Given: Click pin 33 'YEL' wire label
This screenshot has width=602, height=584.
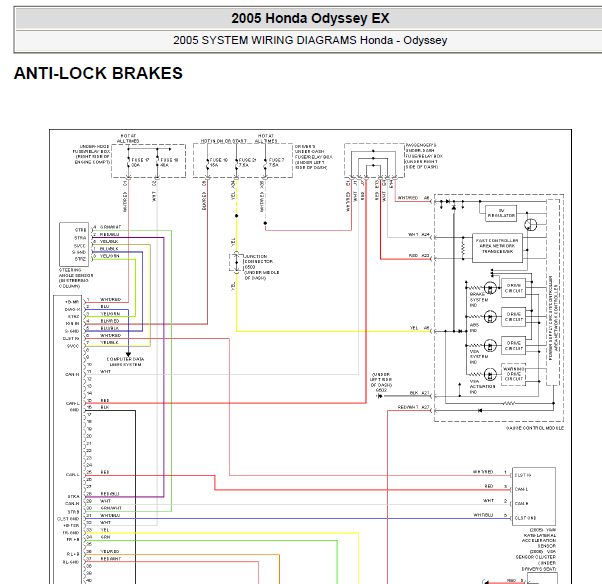Looking at the screenshot, I should [x=105, y=530].
